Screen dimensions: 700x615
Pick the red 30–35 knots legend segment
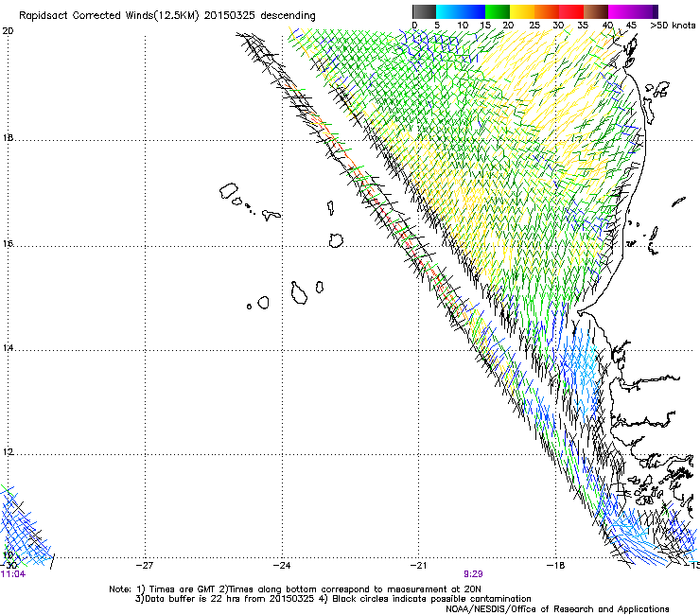tap(571, 11)
